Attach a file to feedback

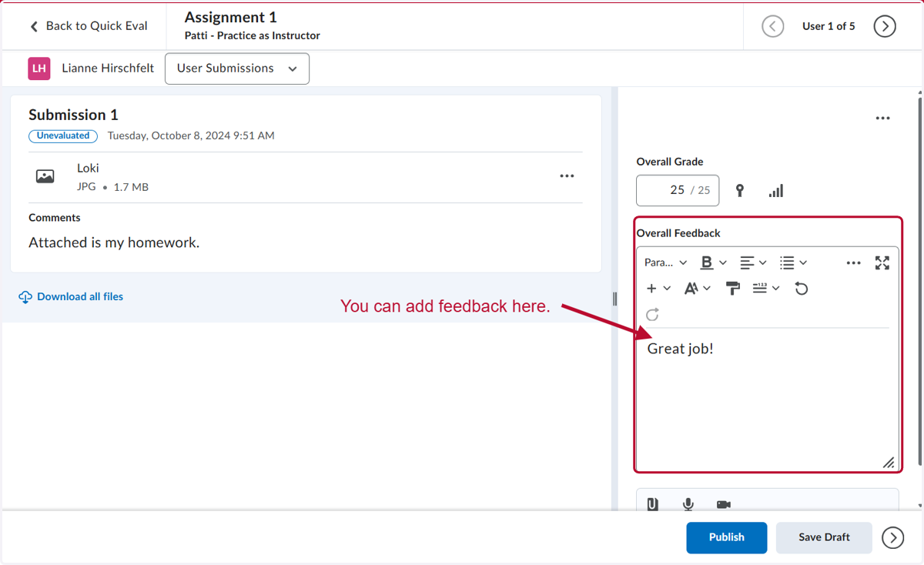point(653,505)
